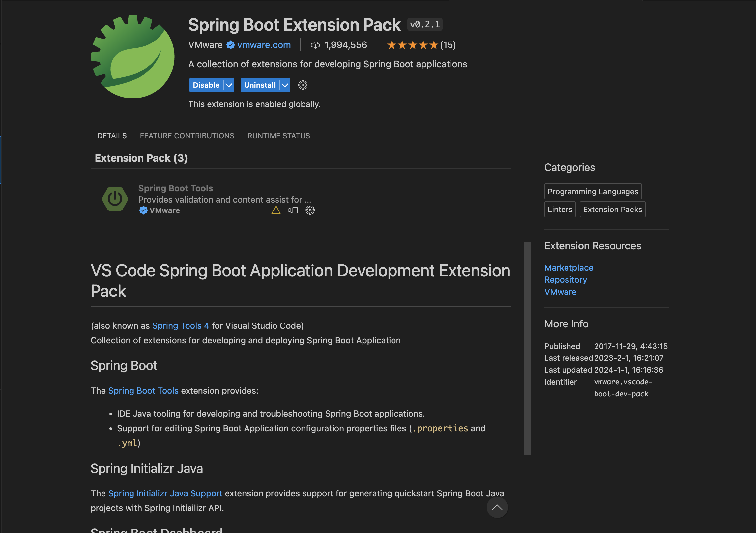Click the download count cloud icon
The image size is (756, 533).
[315, 45]
